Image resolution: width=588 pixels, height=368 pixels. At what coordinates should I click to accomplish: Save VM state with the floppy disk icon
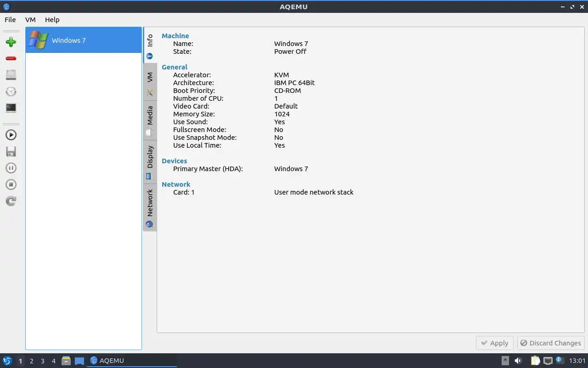click(x=11, y=151)
